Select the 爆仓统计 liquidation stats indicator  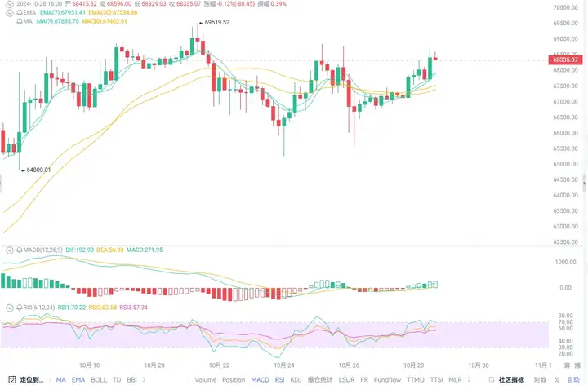pyautogui.click(x=320, y=380)
